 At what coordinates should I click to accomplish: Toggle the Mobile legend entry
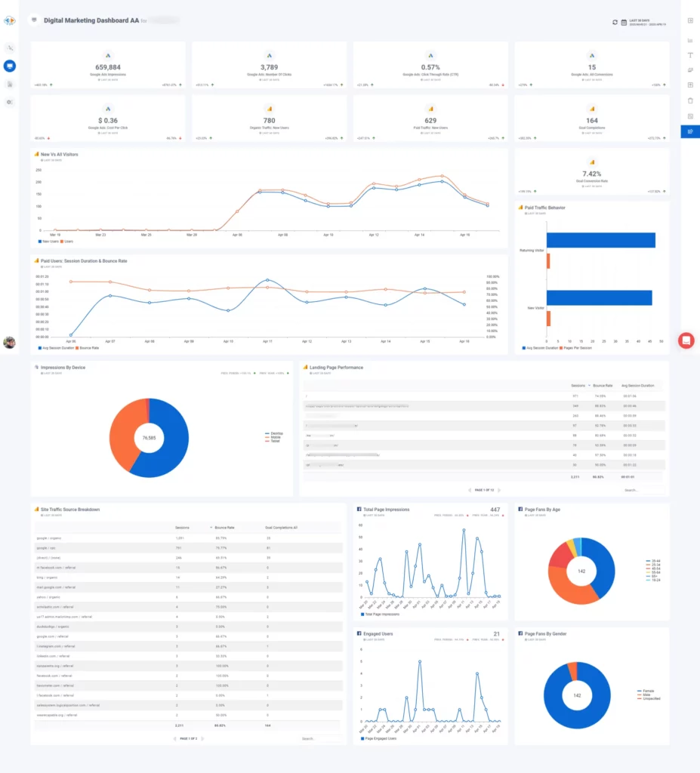tap(273, 437)
